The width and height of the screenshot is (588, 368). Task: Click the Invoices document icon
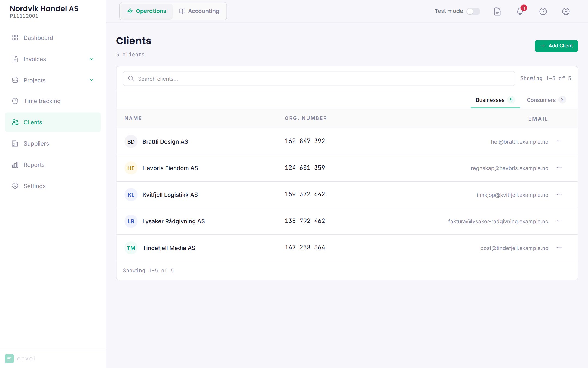coord(15,59)
